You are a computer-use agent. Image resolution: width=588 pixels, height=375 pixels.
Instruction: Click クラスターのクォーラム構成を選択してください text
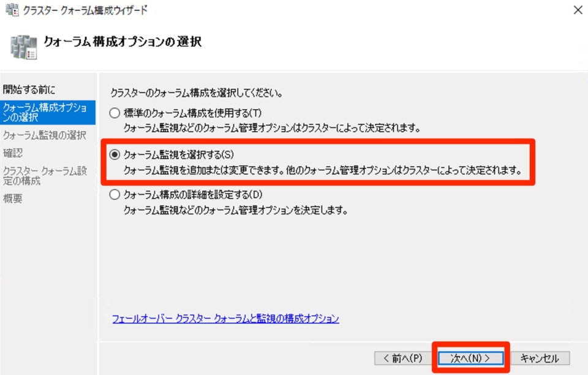[197, 93]
